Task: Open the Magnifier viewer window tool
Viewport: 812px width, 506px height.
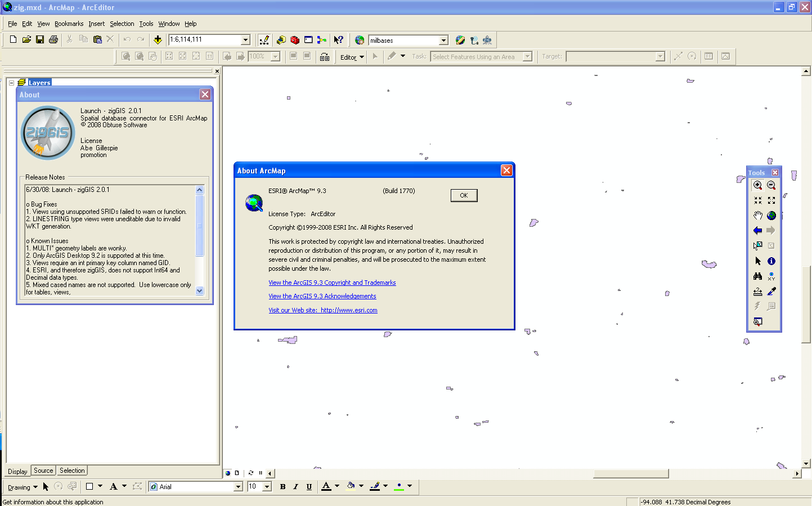Action: [757, 322]
